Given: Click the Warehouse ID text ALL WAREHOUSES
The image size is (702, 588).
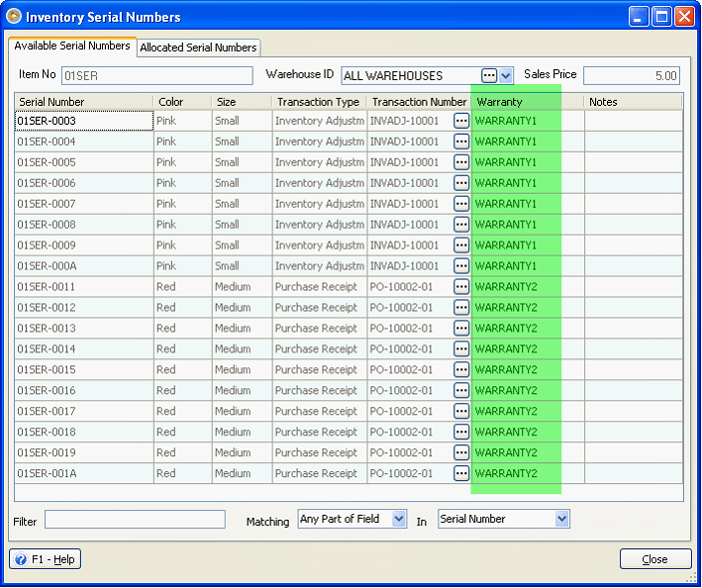Looking at the screenshot, I should (x=393, y=76).
